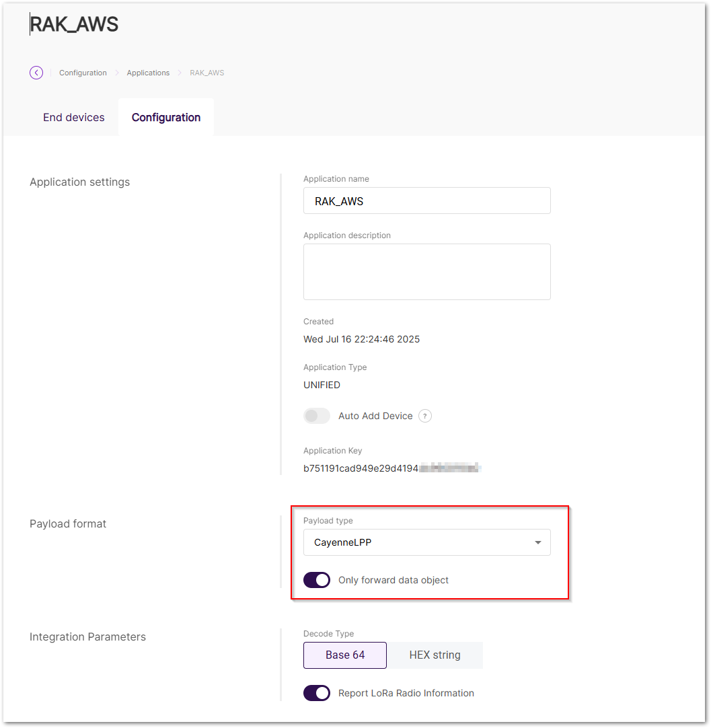The height and width of the screenshot is (728, 711).
Task: Click inside the Application name field
Action: click(427, 201)
